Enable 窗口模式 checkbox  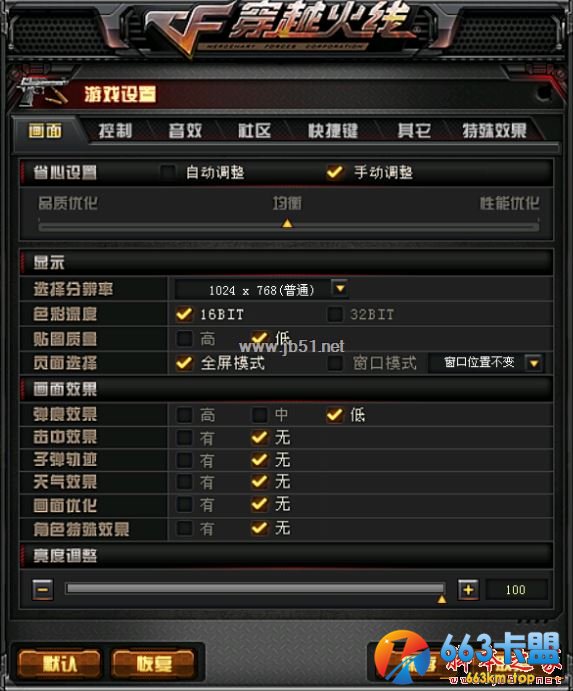(335, 363)
